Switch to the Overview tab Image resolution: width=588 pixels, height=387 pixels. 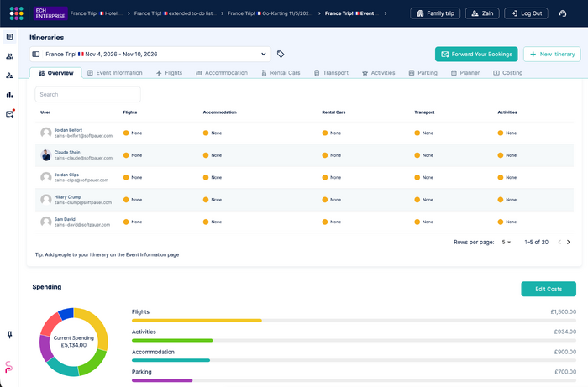tap(56, 73)
